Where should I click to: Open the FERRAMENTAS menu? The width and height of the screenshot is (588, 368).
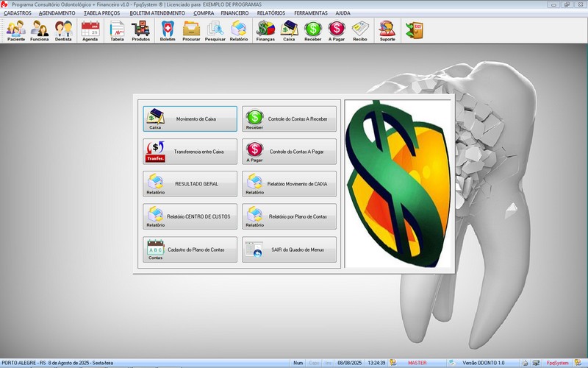[x=311, y=13]
